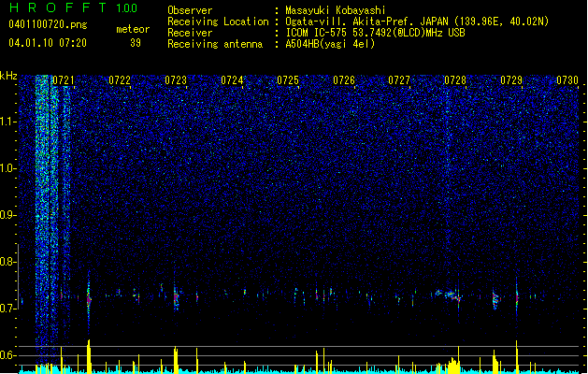Click the 0721 time marker
588x374 pixels.
64,80
